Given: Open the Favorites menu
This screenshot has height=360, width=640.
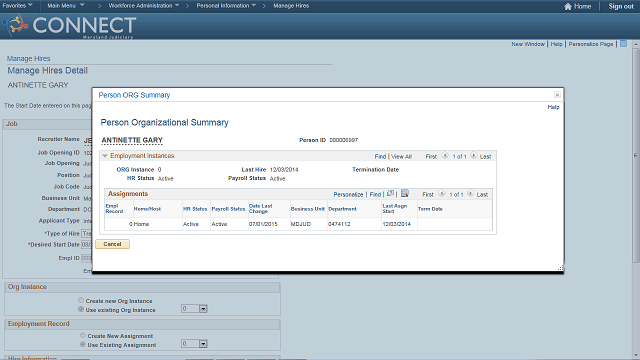Looking at the screenshot, I should click(x=17, y=6).
